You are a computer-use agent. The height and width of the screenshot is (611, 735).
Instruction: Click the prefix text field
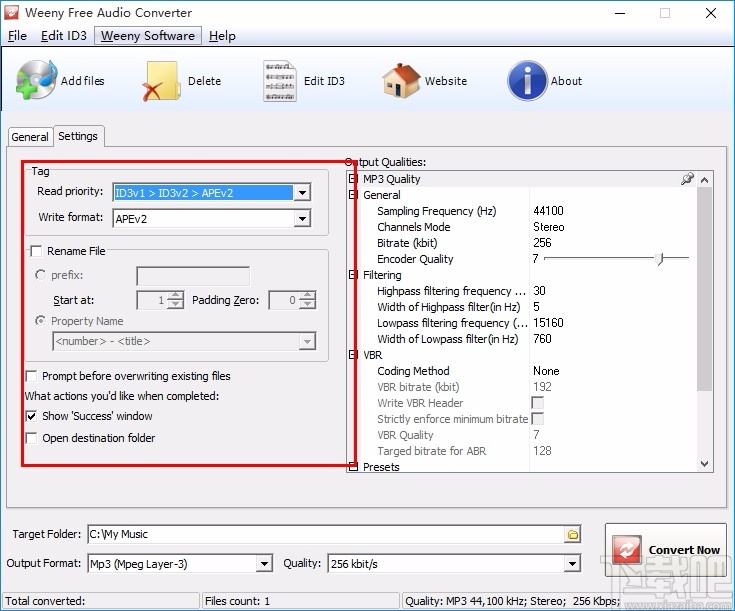click(193, 276)
